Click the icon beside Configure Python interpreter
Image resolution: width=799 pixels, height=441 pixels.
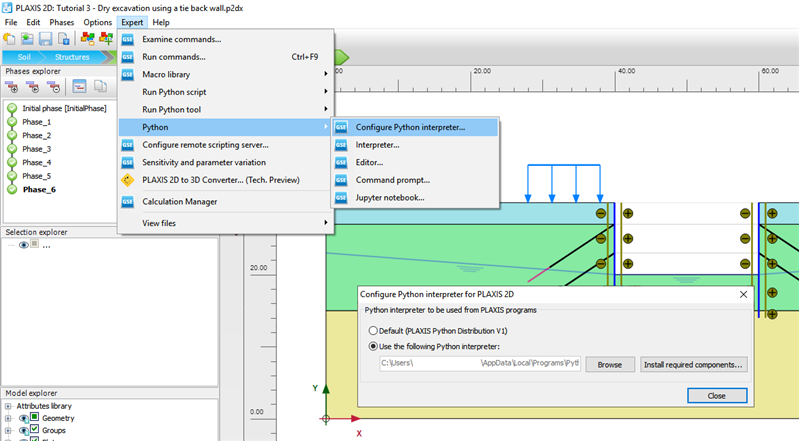click(341, 127)
